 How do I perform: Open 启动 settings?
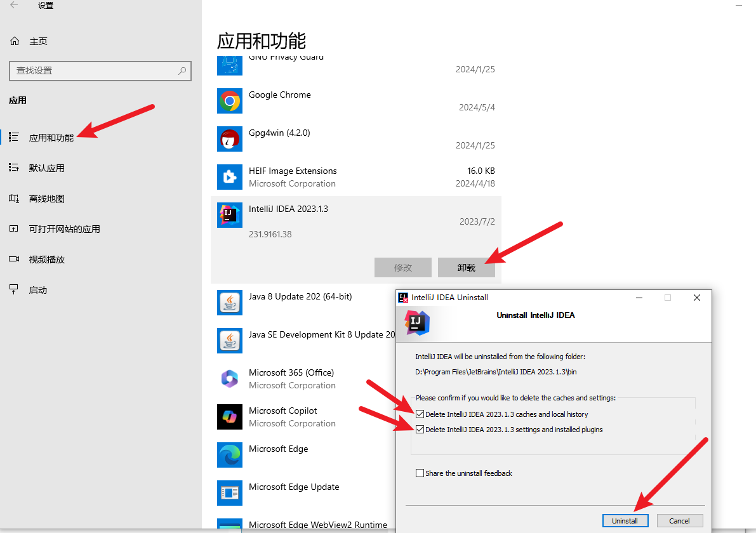[x=38, y=290]
